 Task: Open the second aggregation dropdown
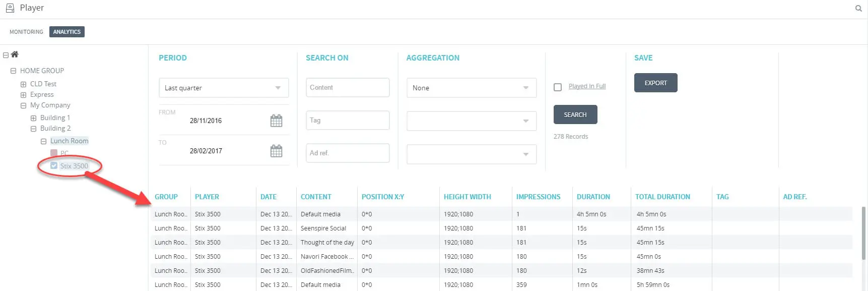click(x=472, y=121)
